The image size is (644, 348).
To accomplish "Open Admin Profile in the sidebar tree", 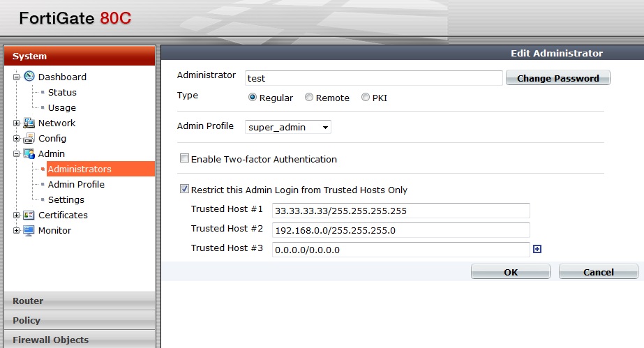I will (76, 185).
